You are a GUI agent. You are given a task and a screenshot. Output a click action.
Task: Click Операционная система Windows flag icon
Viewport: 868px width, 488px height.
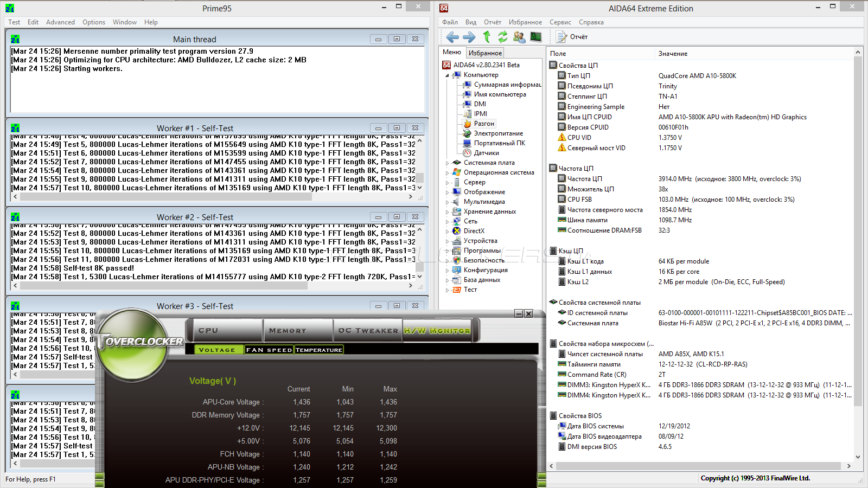[457, 172]
